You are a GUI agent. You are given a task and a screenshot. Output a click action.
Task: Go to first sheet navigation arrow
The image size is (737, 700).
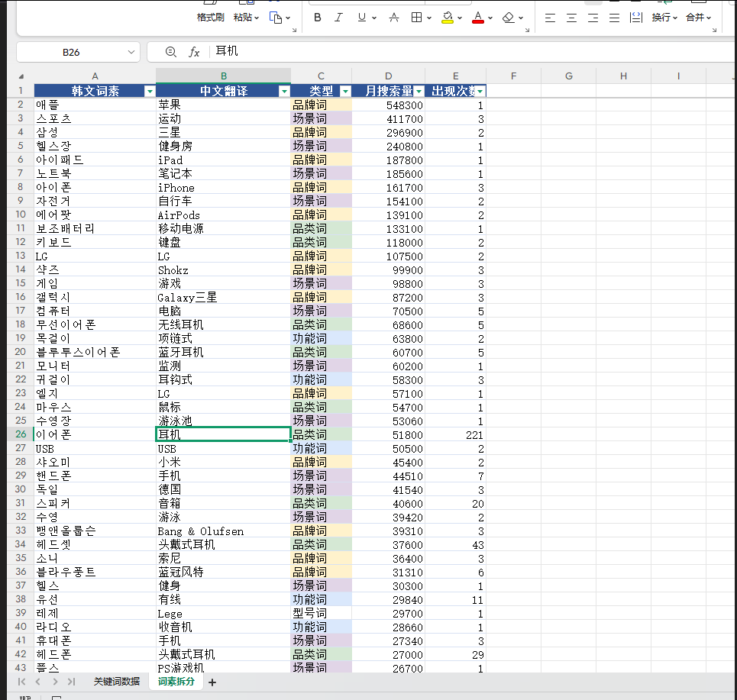(21, 682)
